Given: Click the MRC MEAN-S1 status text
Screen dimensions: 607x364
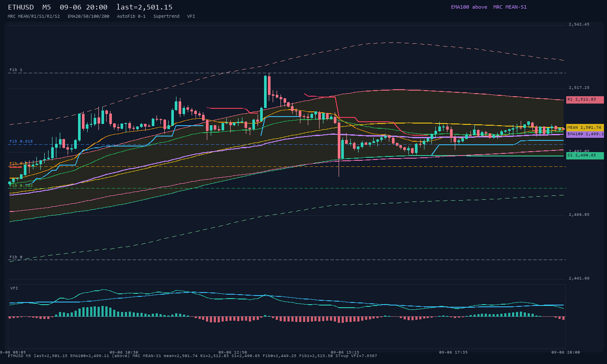Looking at the screenshot, I should [510, 7].
